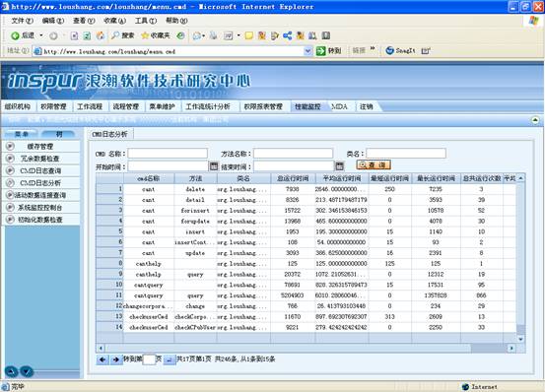This screenshot has height=392, width=545.
Task: Switch to the MDA tab
Action: pos(340,107)
